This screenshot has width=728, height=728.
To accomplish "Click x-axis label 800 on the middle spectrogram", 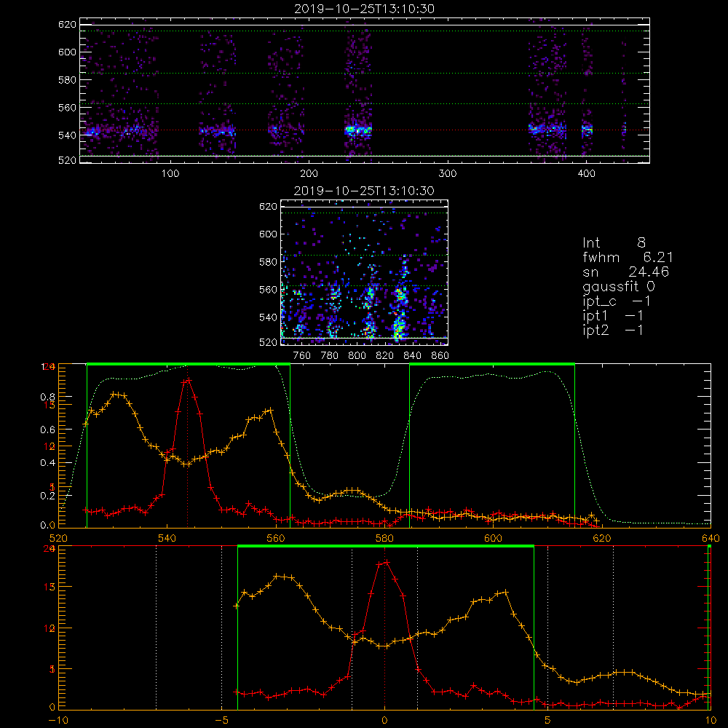I will click(357, 356).
